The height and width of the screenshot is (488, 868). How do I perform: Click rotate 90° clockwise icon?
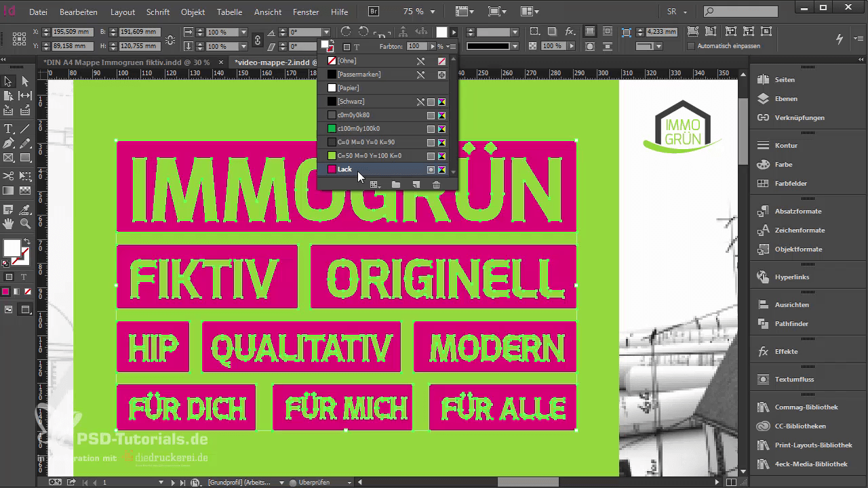(346, 31)
